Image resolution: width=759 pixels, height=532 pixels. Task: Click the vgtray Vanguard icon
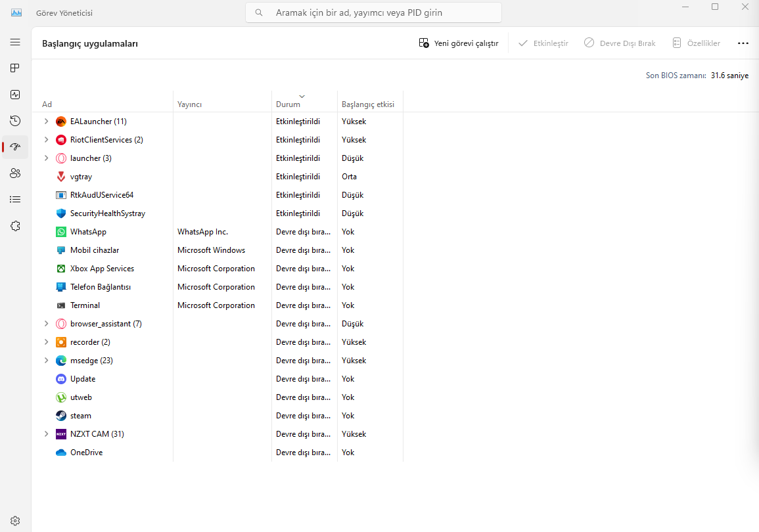coord(61,177)
